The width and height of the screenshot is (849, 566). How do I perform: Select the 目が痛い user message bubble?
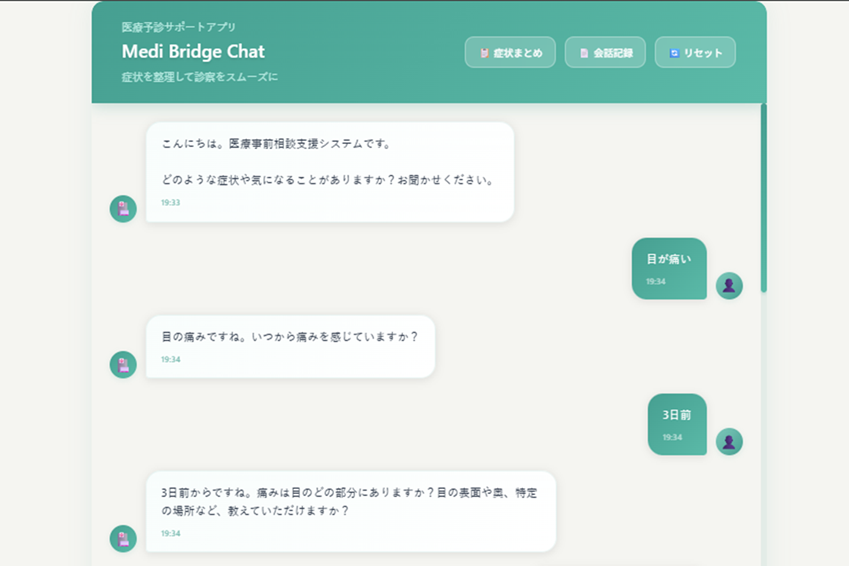pyautogui.click(x=668, y=268)
